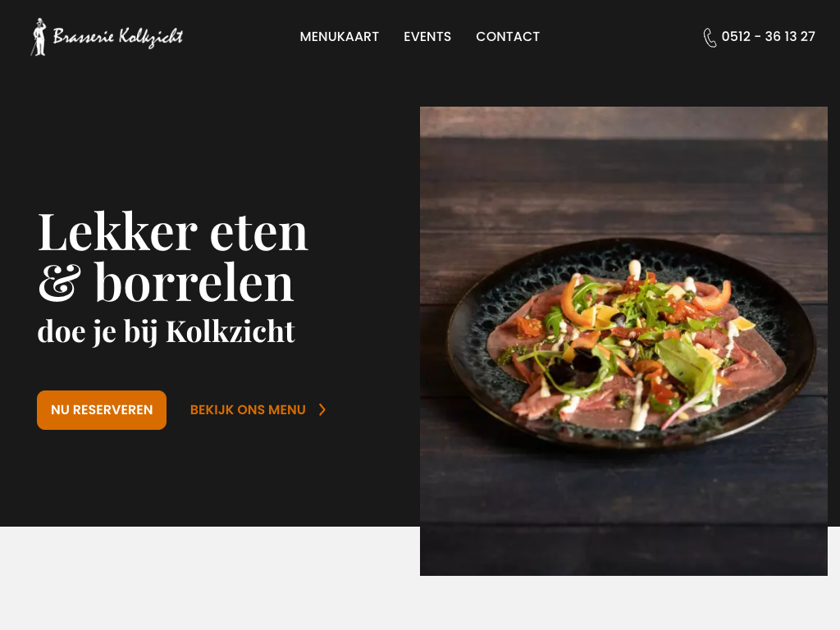This screenshot has height=630, width=840.
Task: Click the subheading doe je bij Kolkzicht
Action: [166, 331]
